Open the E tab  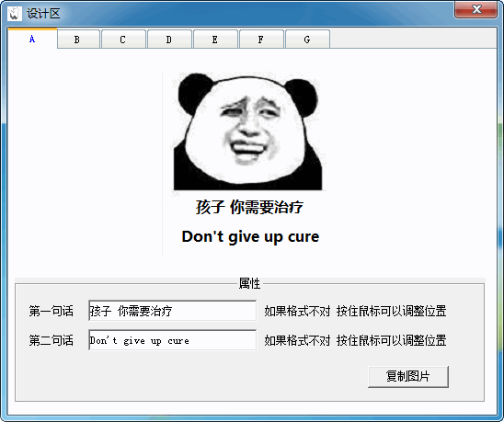(x=215, y=40)
